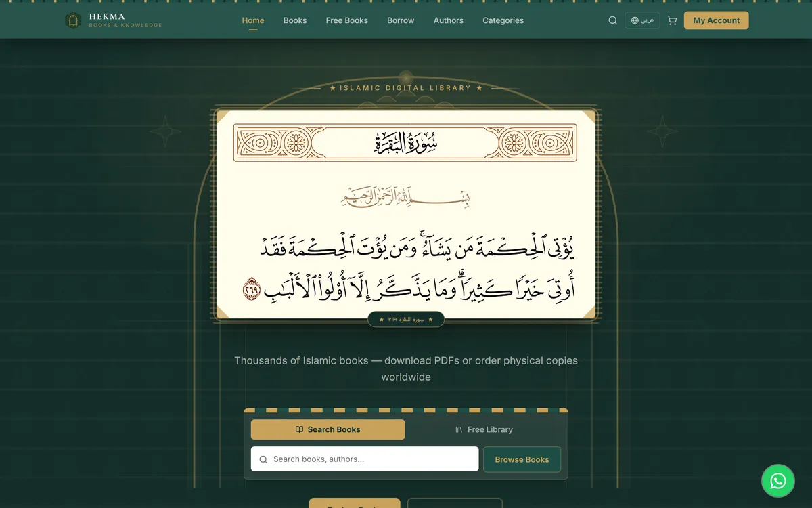
Task: Open My Account
Action: tap(717, 20)
